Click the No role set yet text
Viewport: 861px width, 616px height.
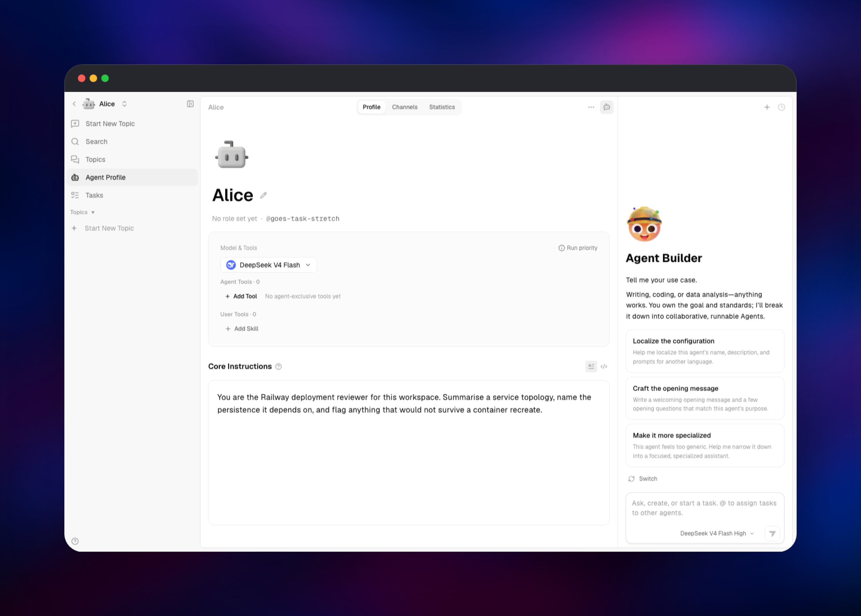pos(235,219)
